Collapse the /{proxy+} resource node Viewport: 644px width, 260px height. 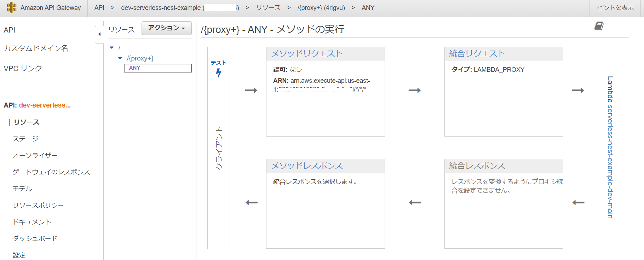coord(120,58)
